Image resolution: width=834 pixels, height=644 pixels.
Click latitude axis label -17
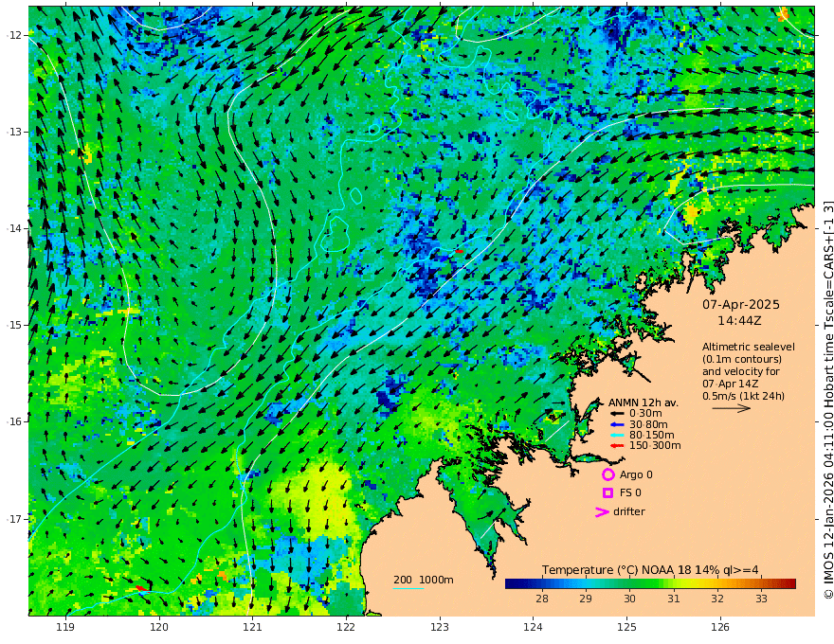click(14, 518)
